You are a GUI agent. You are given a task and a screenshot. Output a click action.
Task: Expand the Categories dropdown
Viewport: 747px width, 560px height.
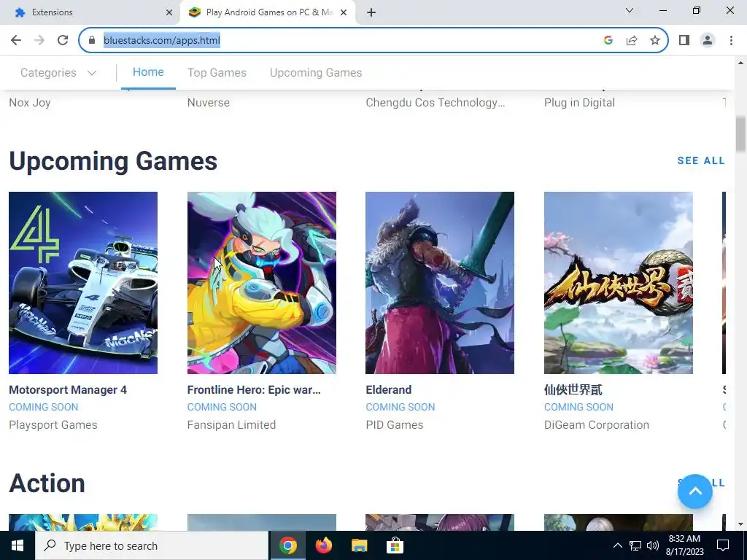(58, 73)
